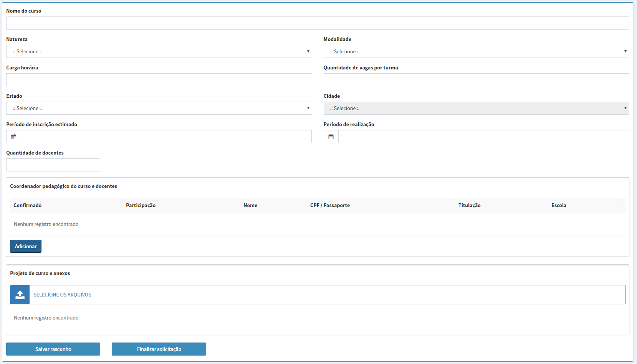Screen dimensions: 637x364
Task: Focus Quantidade de vagas por turma field
Action: click(x=476, y=80)
